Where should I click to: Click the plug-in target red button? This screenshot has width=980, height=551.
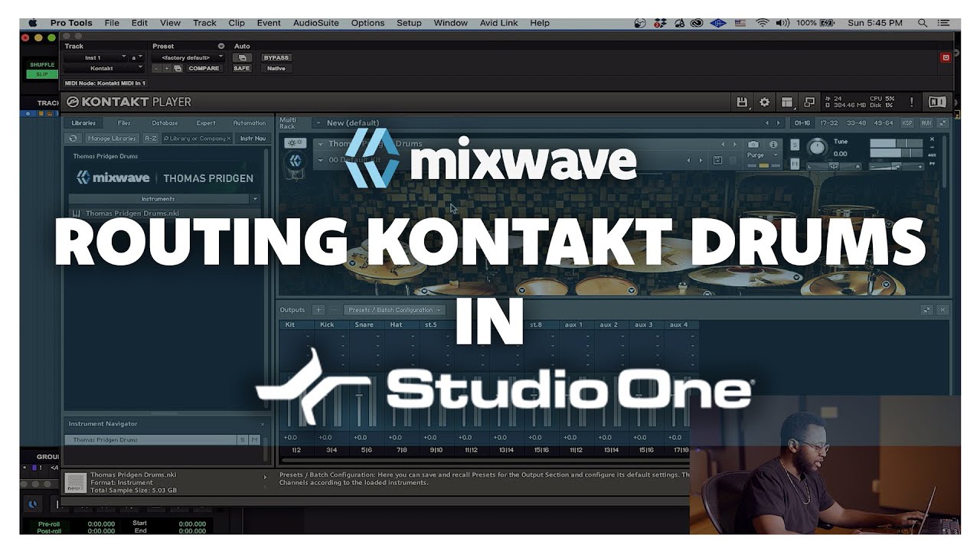946,57
